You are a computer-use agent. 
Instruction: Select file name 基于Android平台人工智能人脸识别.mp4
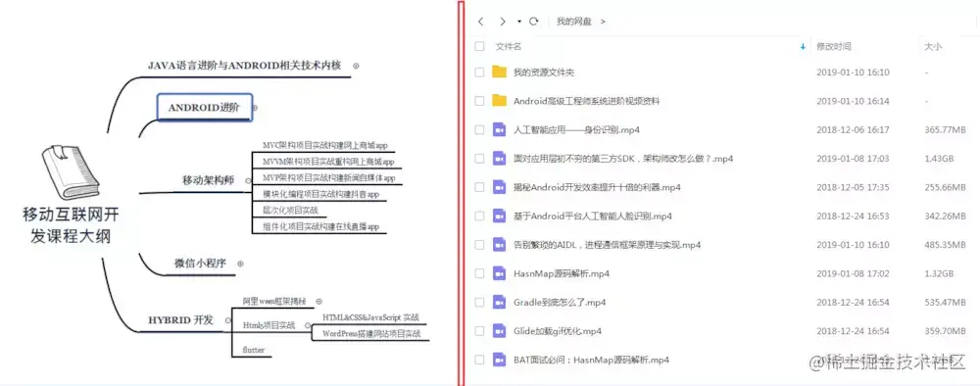[593, 217]
